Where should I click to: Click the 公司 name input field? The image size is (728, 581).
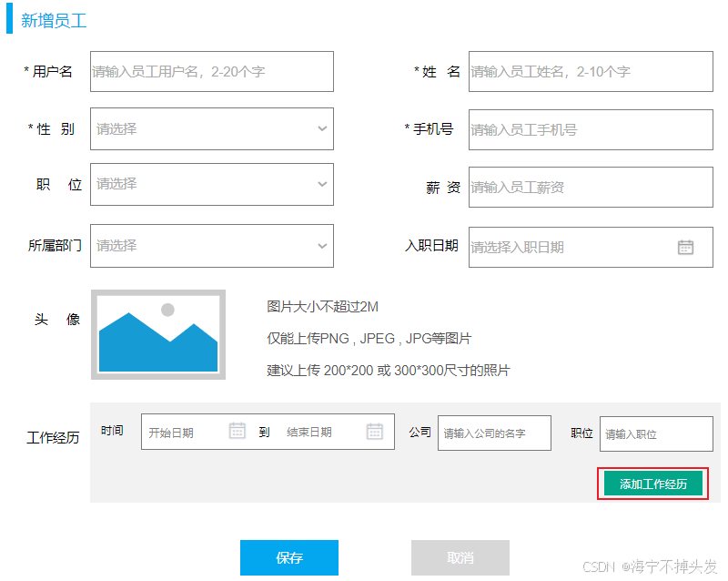[494, 433]
